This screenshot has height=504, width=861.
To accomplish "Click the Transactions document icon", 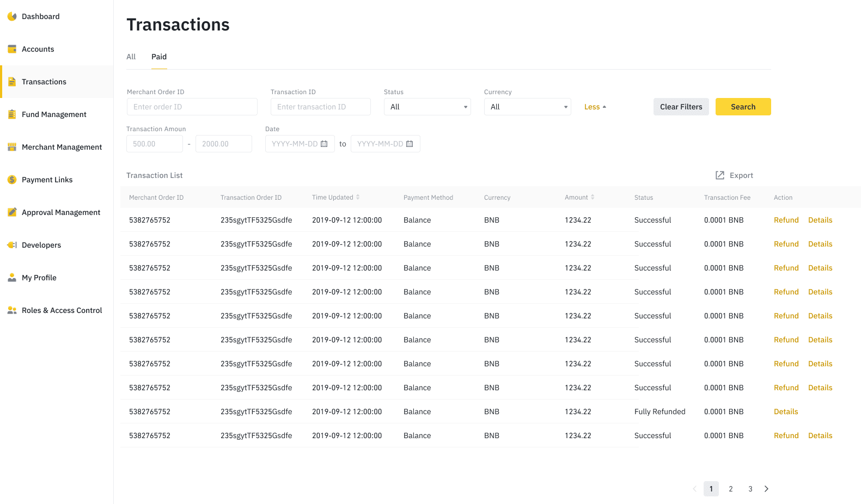I will [12, 82].
